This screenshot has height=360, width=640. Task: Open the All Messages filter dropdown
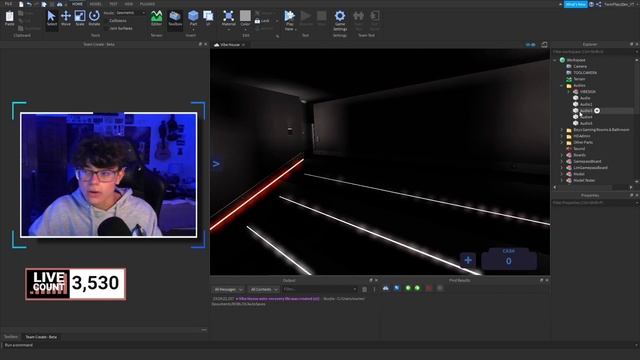coord(229,289)
